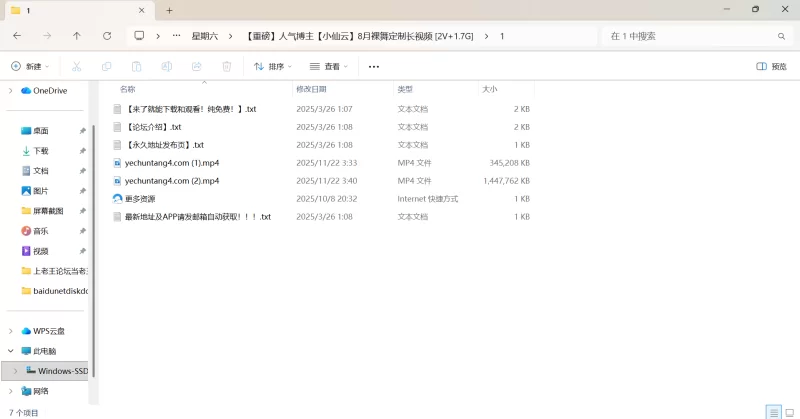Click the search box in folder
Screen dimensions: 800x419
pos(690,36)
